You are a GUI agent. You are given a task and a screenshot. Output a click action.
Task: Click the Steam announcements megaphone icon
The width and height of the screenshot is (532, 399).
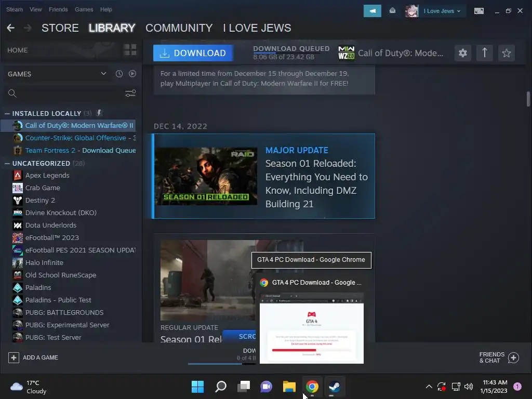pyautogui.click(x=372, y=11)
